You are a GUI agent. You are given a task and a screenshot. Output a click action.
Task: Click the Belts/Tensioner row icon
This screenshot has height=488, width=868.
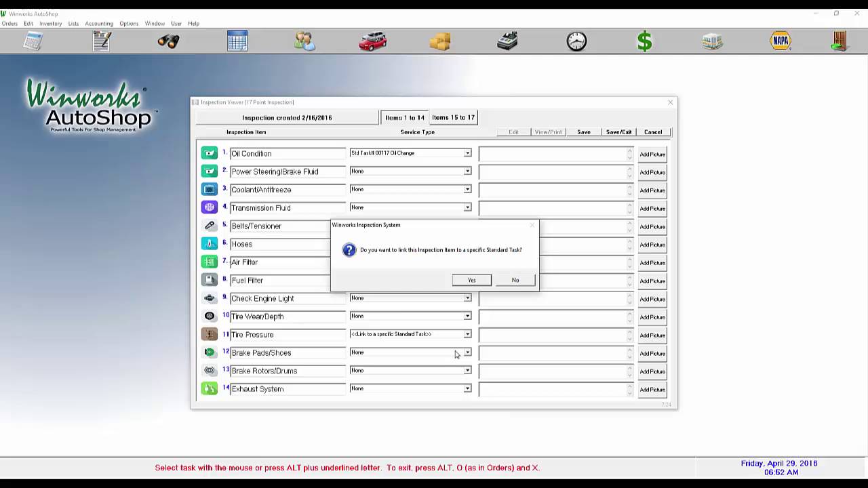pyautogui.click(x=210, y=226)
